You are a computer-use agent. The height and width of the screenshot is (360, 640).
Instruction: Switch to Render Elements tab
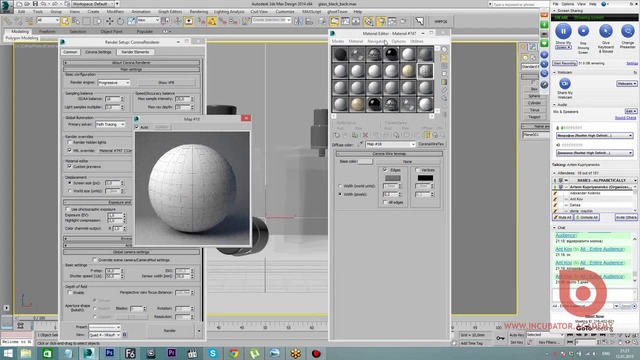[x=135, y=52]
